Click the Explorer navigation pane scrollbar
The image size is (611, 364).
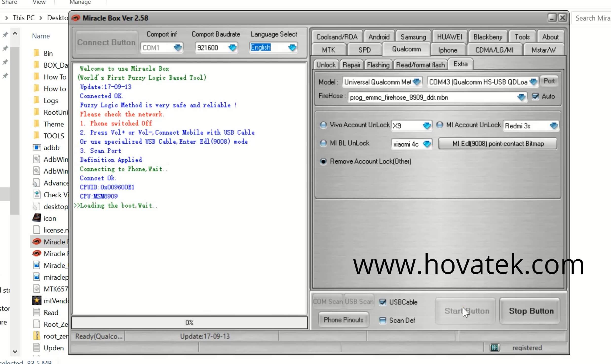point(15,130)
